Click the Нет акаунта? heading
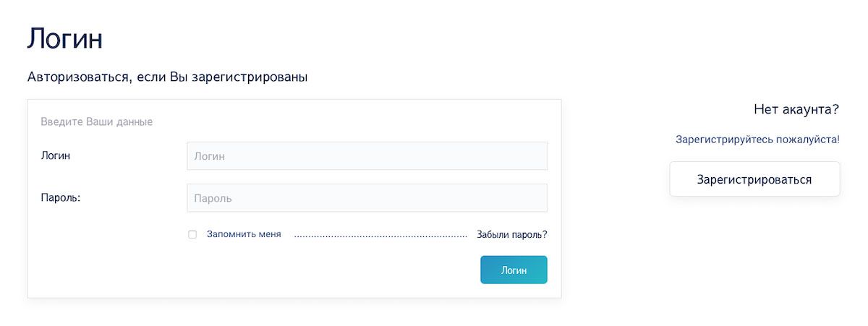This screenshot has width=868, height=326. click(x=796, y=110)
